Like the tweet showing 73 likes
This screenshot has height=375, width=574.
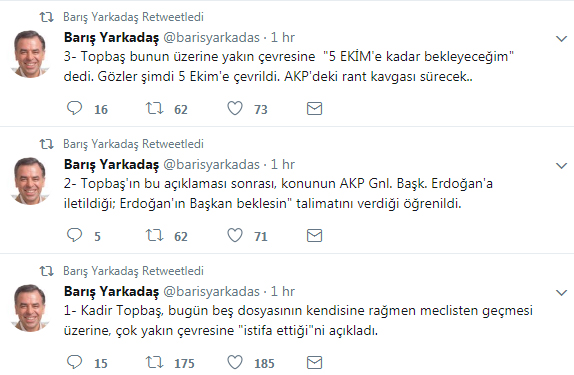235,108
